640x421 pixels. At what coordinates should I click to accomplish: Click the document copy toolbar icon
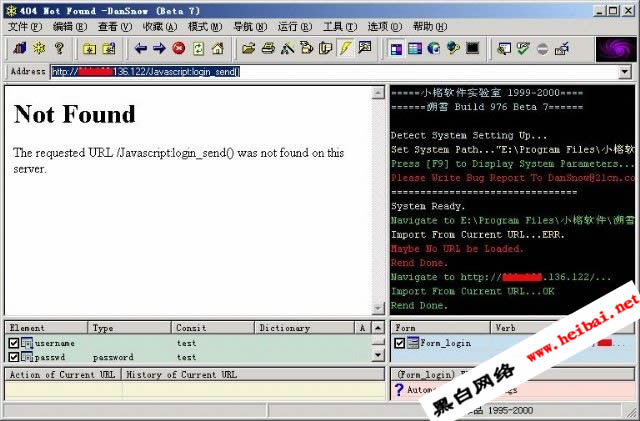point(307,48)
